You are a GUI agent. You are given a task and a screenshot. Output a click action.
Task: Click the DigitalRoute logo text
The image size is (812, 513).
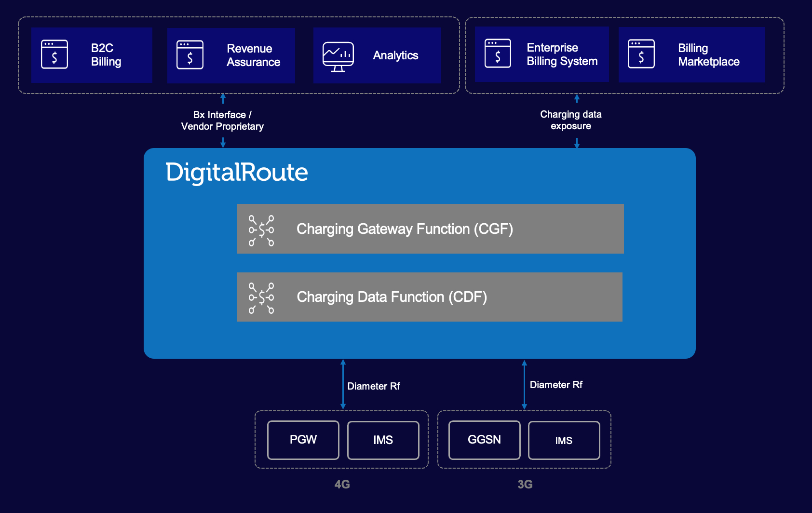tap(236, 173)
